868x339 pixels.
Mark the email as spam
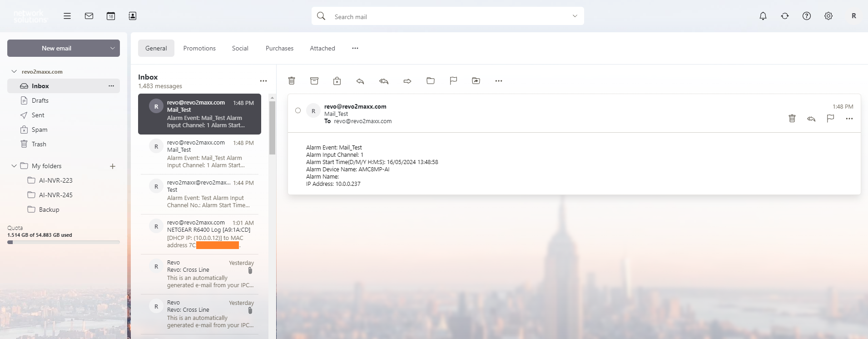tap(337, 81)
